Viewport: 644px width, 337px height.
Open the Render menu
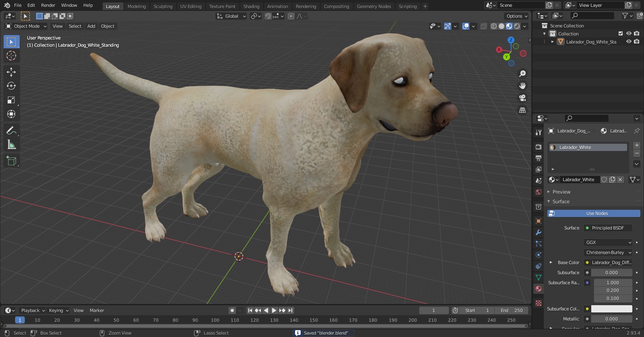click(x=48, y=5)
